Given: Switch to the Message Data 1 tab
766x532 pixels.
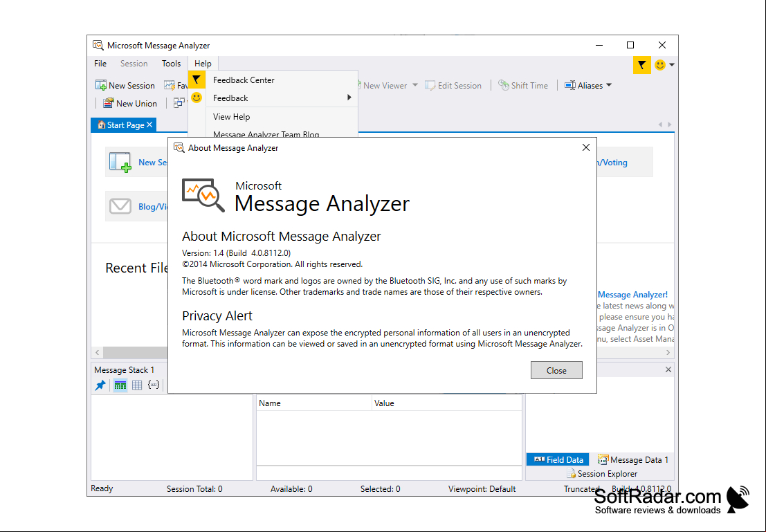Looking at the screenshot, I should click(633, 459).
